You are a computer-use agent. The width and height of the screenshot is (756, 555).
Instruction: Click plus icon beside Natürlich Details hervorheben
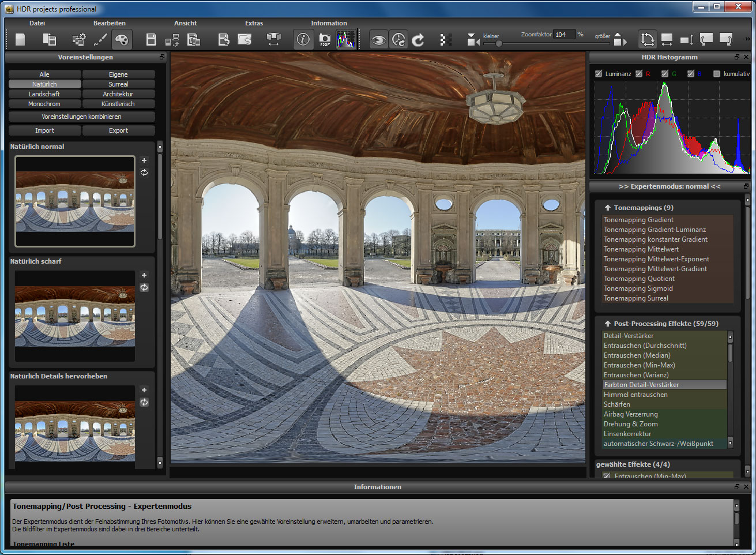pyautogui.click(x=144, y=390)
